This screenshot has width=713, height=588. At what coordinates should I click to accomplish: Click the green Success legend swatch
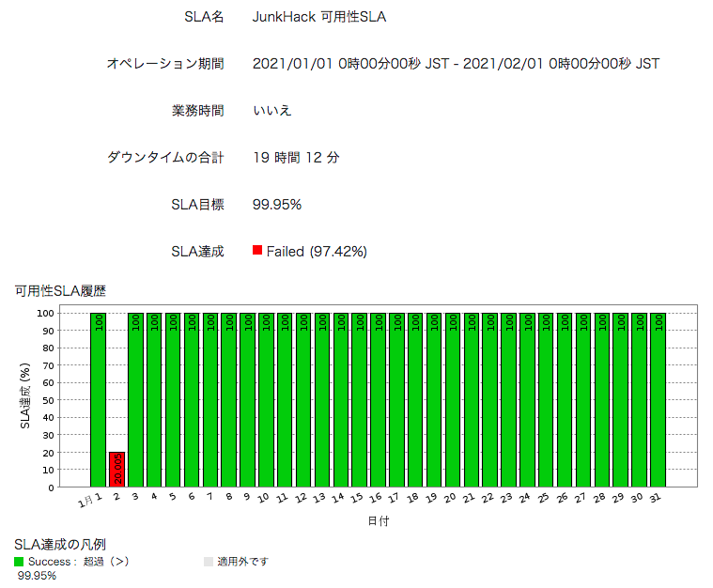(x=20, y=562)
